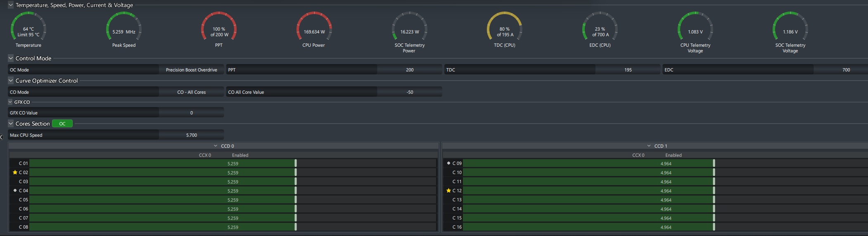Click the C 14 core speed bar
The height and width of the screenshot is (236, 868).
[x=665, y=209]
